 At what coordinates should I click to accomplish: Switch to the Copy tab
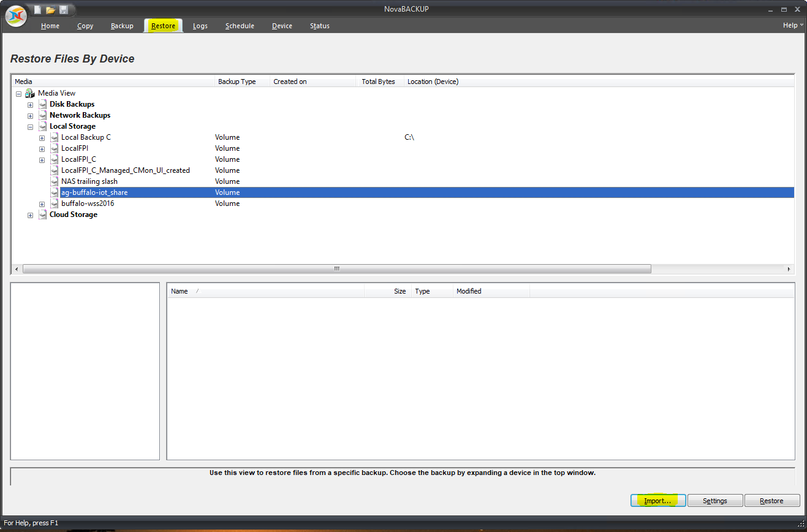pos(85,26)
